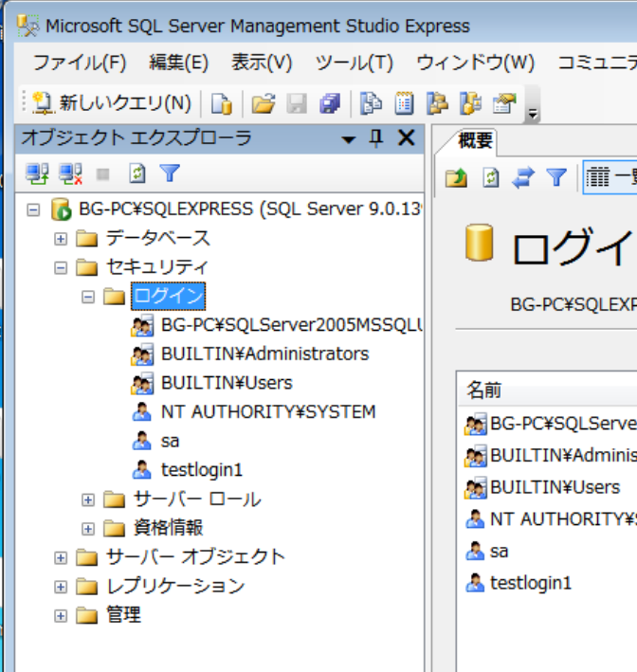Viewport: 637px width, 672px height.
Task: Toggle the Object Explorer auto-hide pin
Action: click(376, 138)
